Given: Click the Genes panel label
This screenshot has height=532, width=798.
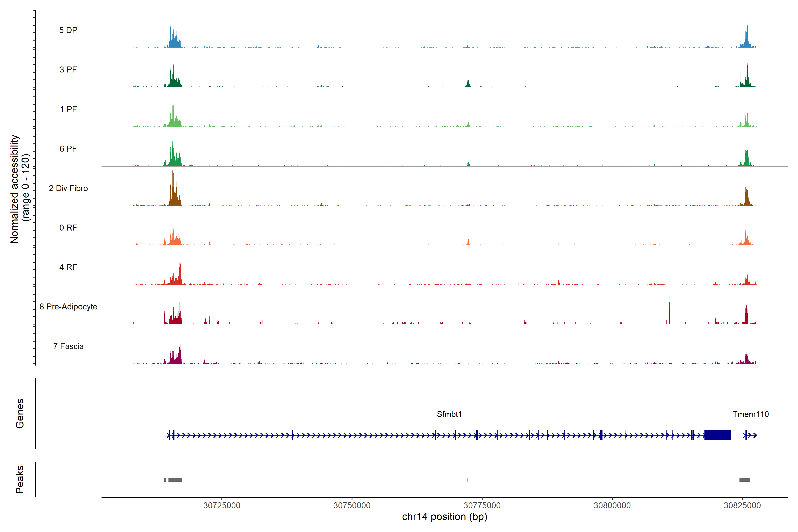Looking at the screenshot, I should pyautogui.click(x=20, y=414).
